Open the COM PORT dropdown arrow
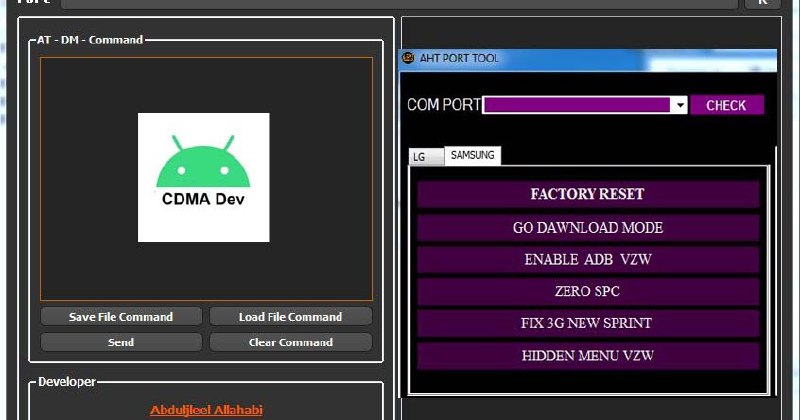 pos(680,105)
